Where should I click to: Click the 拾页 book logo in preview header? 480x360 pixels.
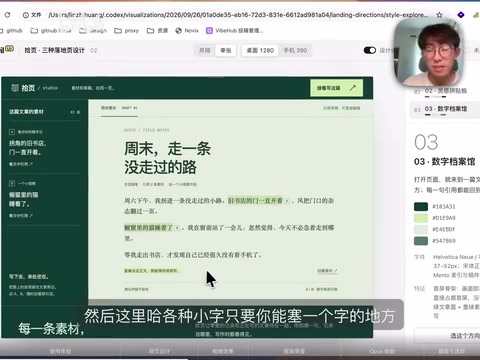(15, 88)
